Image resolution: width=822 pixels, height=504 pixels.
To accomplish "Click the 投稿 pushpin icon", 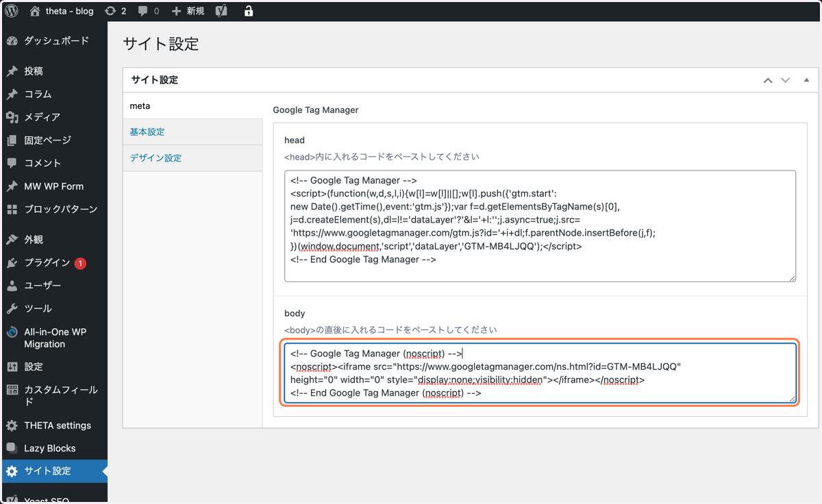I will click(12, 71).
